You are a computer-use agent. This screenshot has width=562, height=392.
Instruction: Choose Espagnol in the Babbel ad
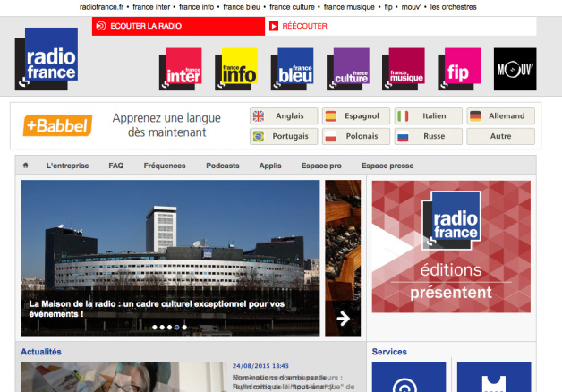pyautogui.click(x=356, y=116)
